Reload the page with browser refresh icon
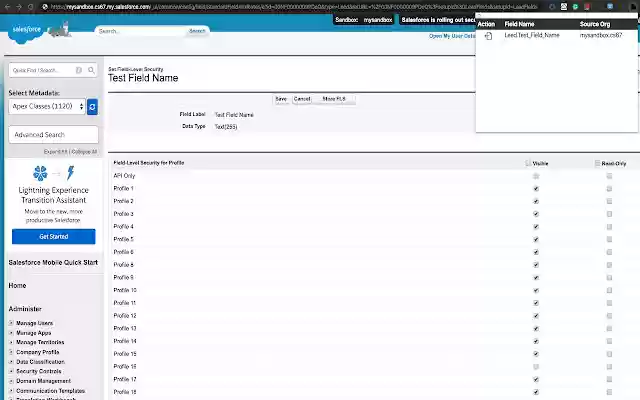The width and height of the screenshot is (640, 400). 31,7
